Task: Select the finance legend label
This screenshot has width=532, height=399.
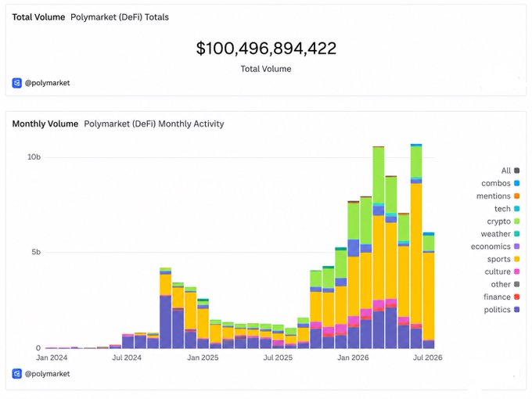Action: tap(497, 297)
